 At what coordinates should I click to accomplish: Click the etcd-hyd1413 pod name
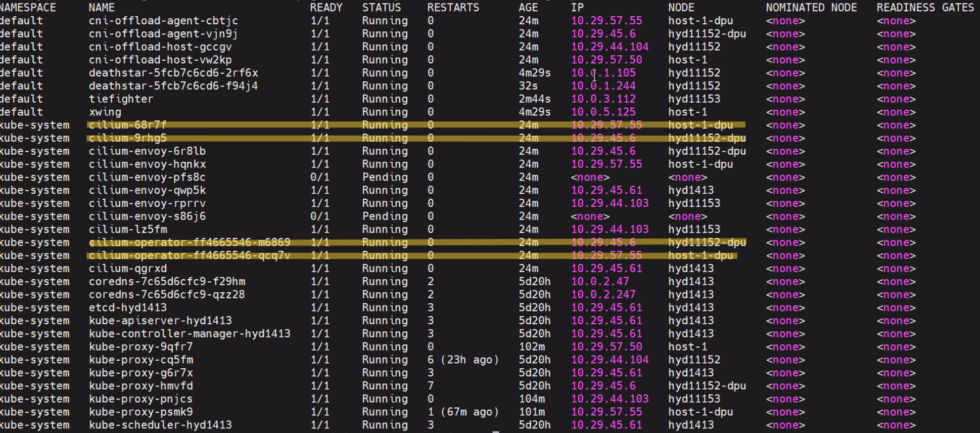pyautogui.click(x=128, y=308)
